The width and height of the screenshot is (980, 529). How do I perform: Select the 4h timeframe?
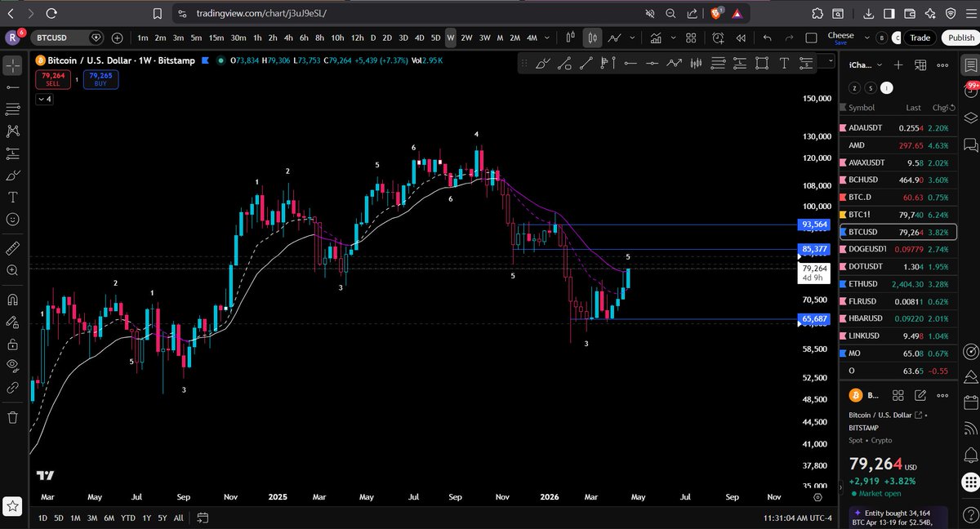[288, 38]
